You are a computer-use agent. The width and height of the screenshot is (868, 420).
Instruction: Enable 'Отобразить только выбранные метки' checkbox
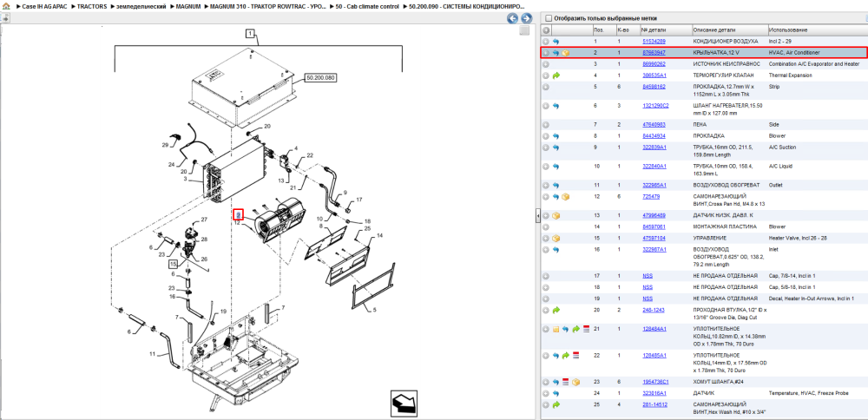click(x=549, y=18)
